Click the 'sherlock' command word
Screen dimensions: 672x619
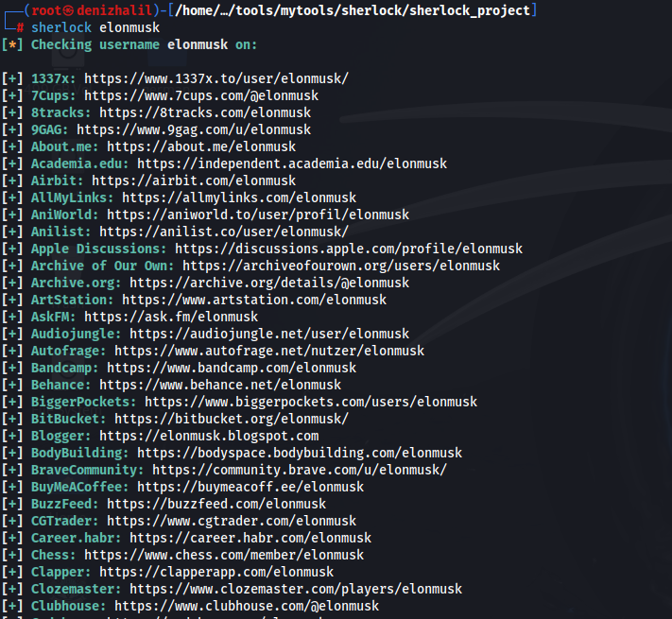point(61,27)
